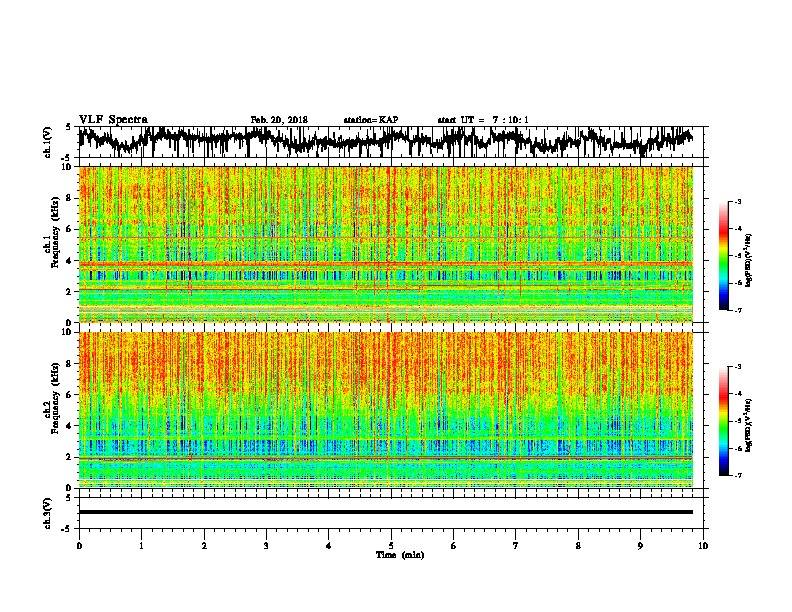Screen dimensions: 792x612
Task: Click the "-3" label on ch.1 color scale
Action: tap(737, 202)
